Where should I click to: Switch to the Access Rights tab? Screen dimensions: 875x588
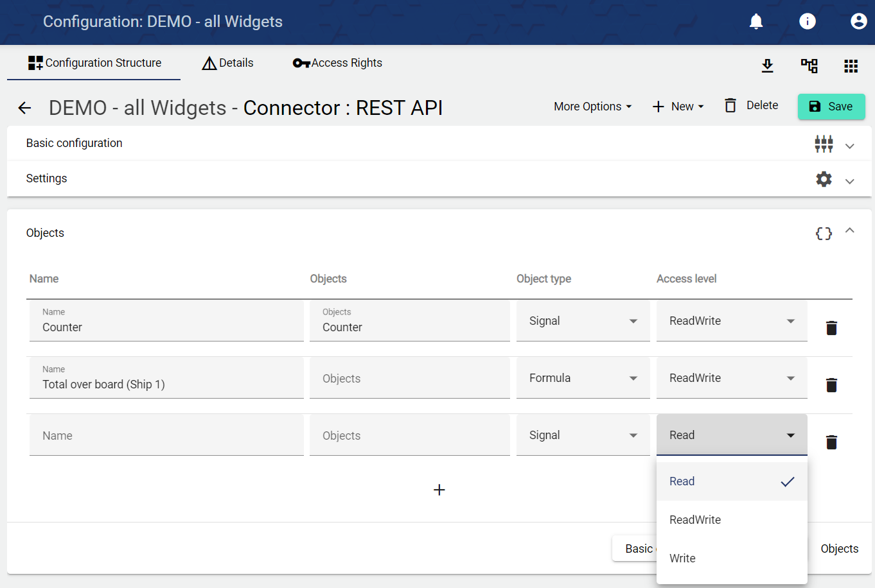click(x=337, y=63)
